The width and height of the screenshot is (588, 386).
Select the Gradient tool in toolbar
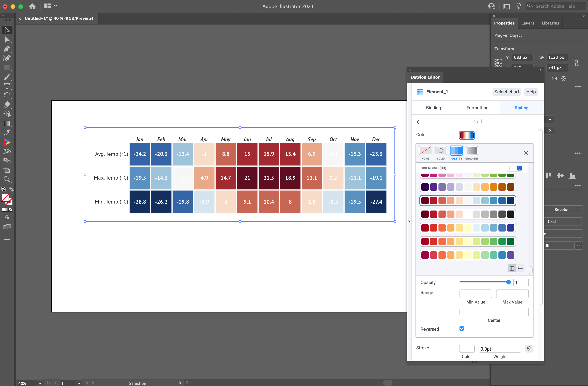pos(7,123)
